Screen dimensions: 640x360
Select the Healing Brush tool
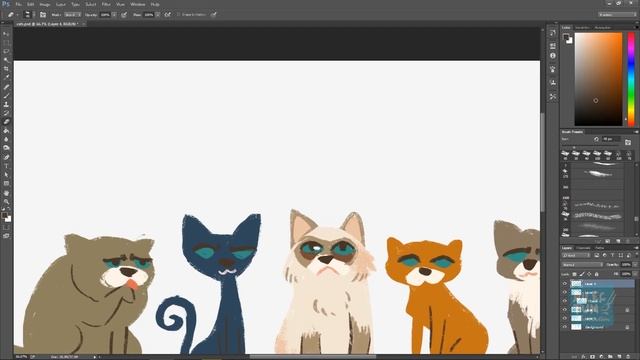point(6,87)
